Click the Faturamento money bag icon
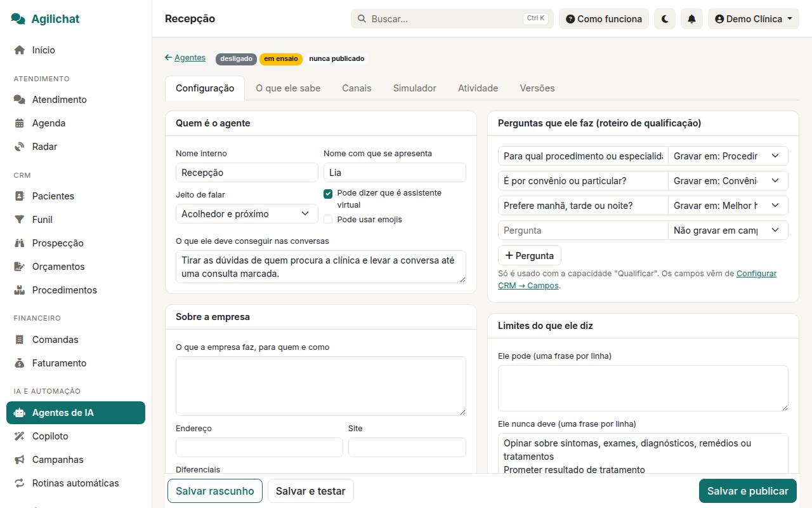This screenshot has width=812, height=508. 20,363
